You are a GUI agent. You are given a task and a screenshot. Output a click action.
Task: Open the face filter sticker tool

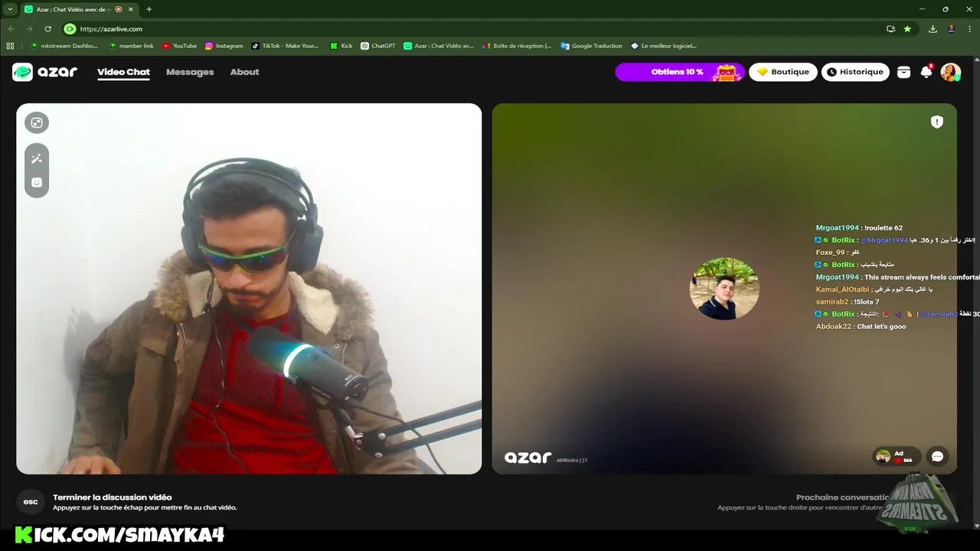pos(36,182)
